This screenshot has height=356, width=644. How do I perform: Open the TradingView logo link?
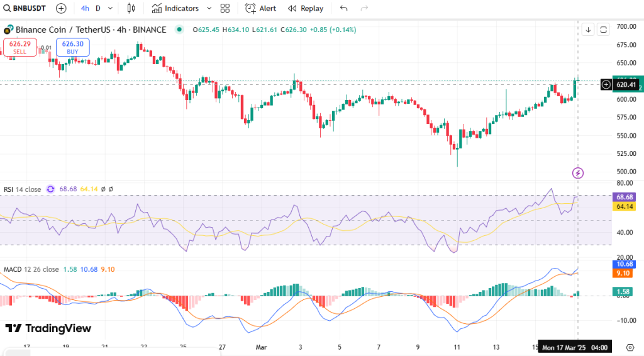pyautogui.click(x=48, y=328)
